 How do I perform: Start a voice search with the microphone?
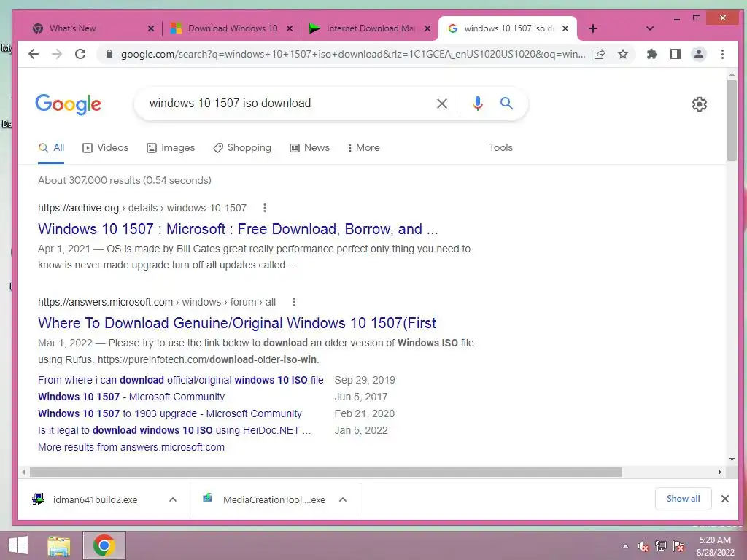[x=477, y=104]
